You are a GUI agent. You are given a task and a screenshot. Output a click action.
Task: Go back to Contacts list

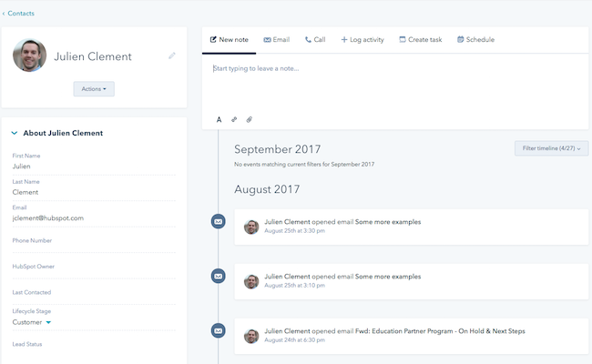pos(18,14)
